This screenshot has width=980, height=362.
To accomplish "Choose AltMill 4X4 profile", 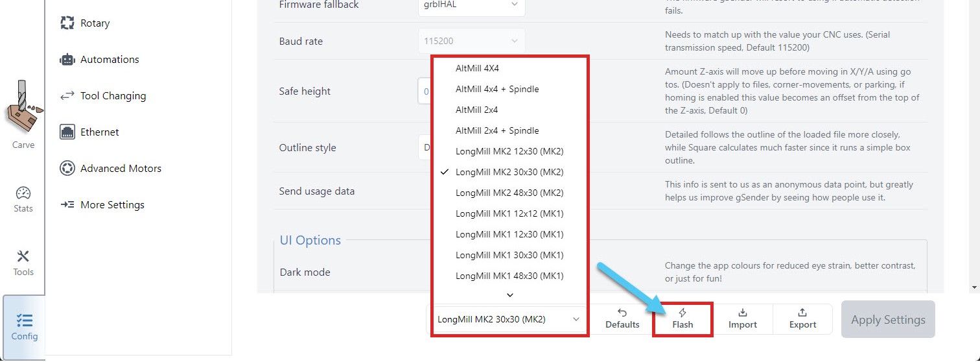I will click(x=477, y=68).
